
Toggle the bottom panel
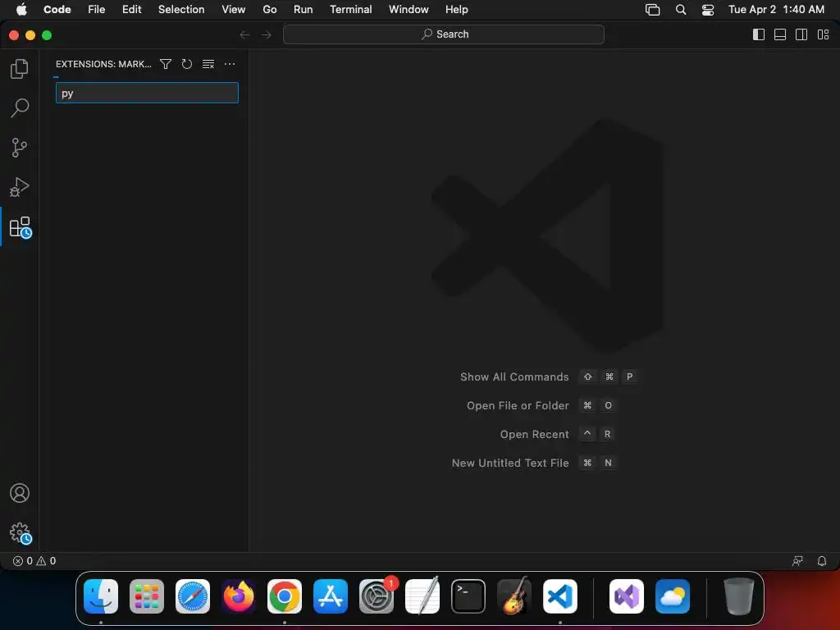[780, 34]
